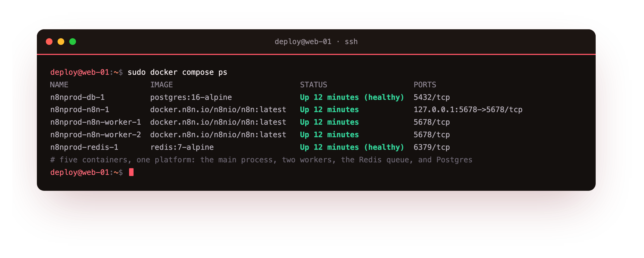644x258 pixels.
Task: Click the port 6379/tcp
Action: [432, 147]
